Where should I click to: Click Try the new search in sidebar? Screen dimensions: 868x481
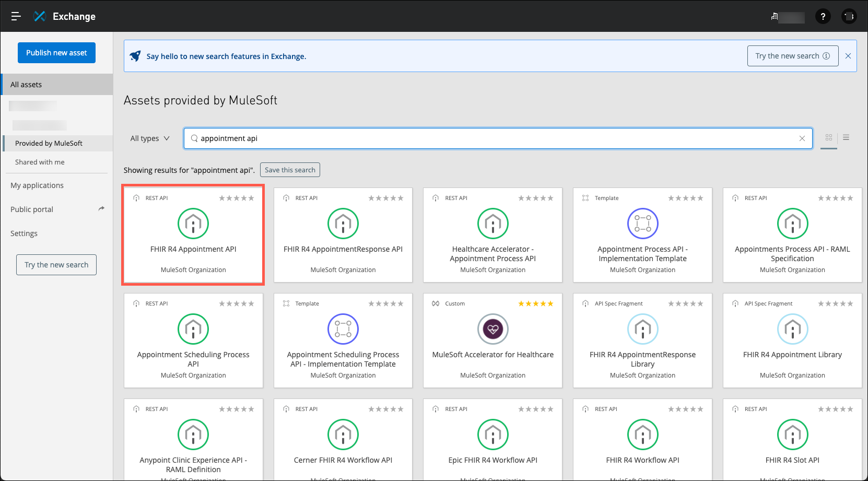point(56,265)
